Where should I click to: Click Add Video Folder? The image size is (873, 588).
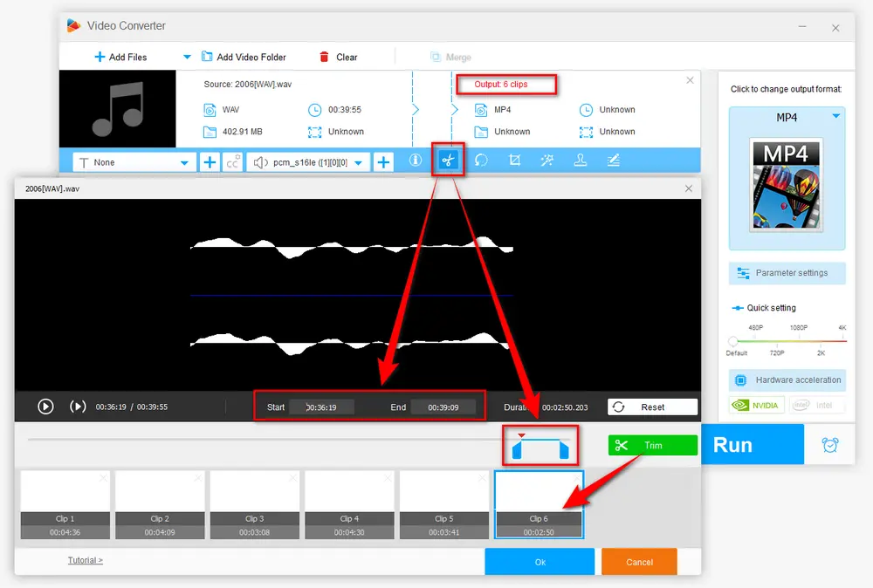point(244,57)
